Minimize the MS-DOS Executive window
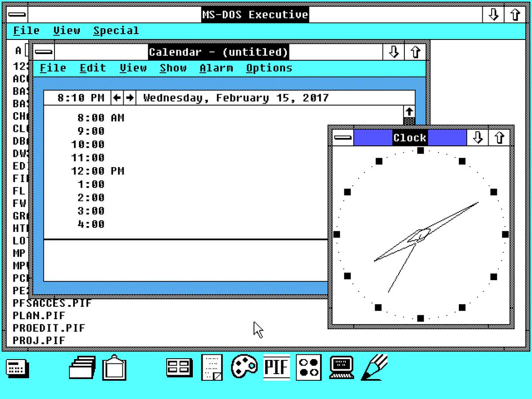Screen dimensions: 532x399 493,15
